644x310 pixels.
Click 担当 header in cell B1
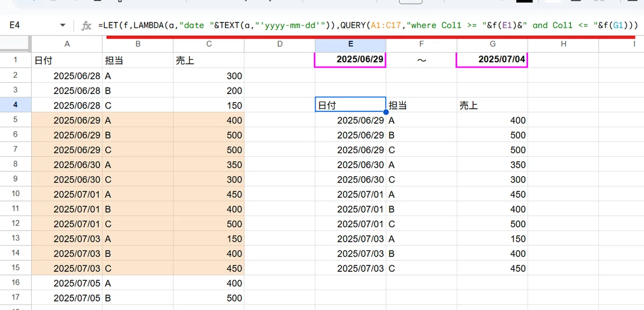tap(138, 60)
